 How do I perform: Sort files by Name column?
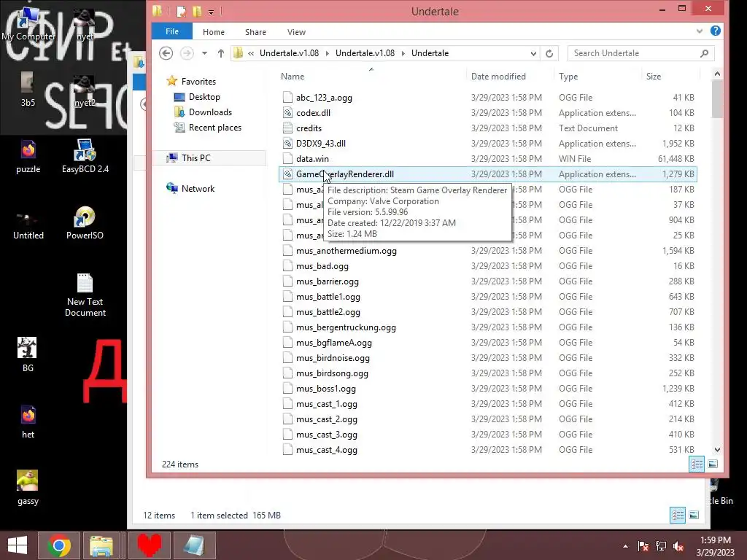[293, 76]
